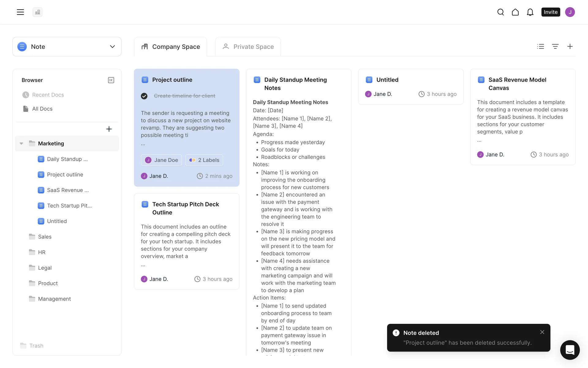Add new folder with sidebar plus

coord(109,129)
